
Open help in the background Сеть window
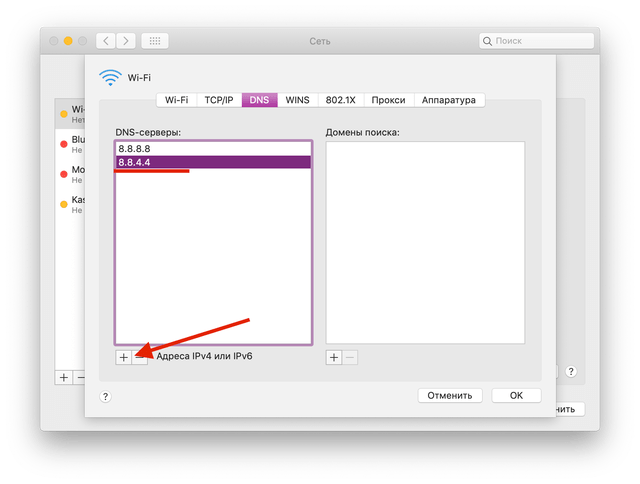(x=571, y=371)
